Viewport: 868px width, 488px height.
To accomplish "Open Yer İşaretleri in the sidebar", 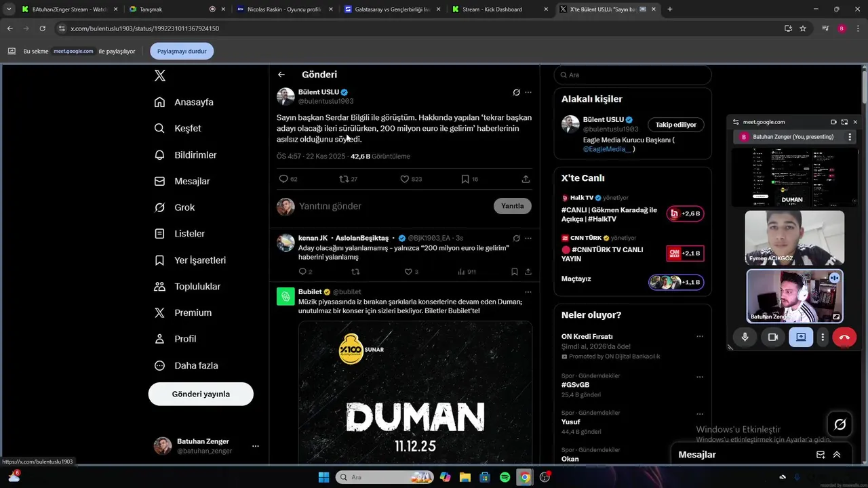I will (x=191, y=260).
